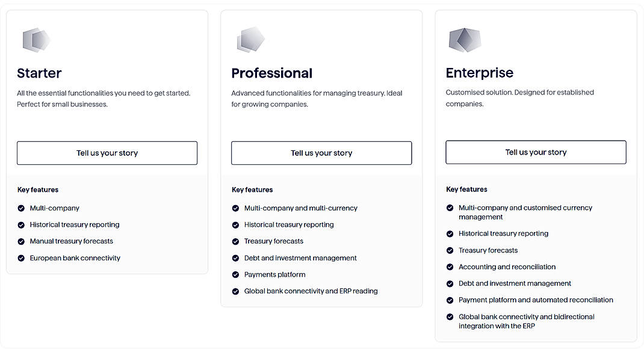Click the checkmark beside Treasury forecasts under Professional
The image size is (644, 350).
(235, 241)
